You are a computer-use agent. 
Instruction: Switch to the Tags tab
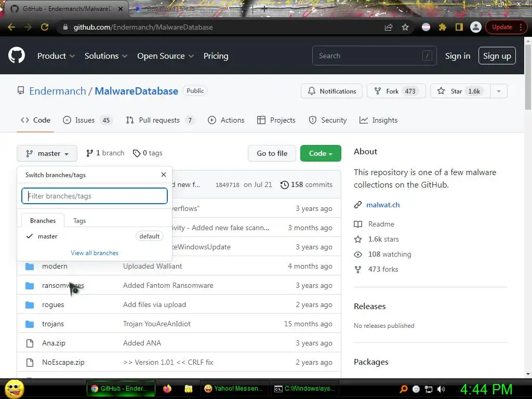(x=79, y=220)
